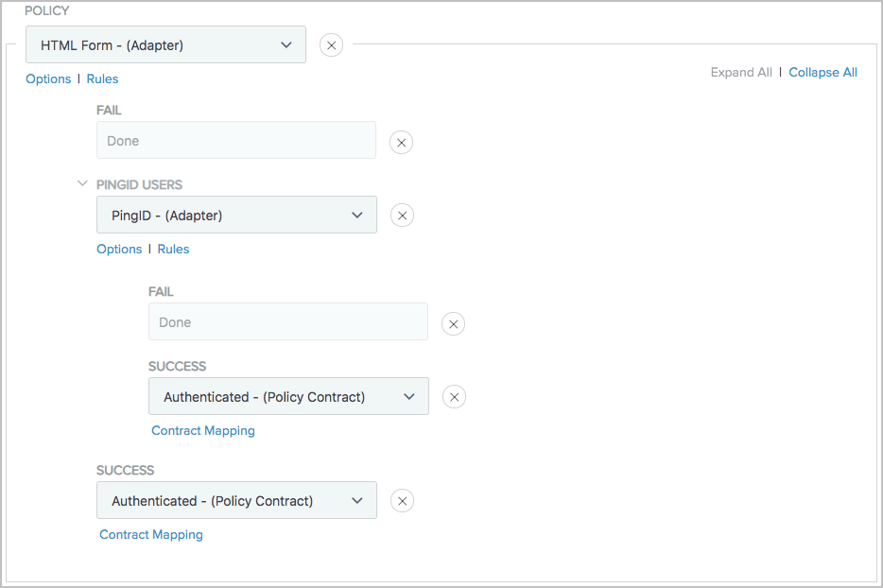This screenshot has width=883, height=588.
Task: Expand All policy tree nodes
Action: pos(741,72)
